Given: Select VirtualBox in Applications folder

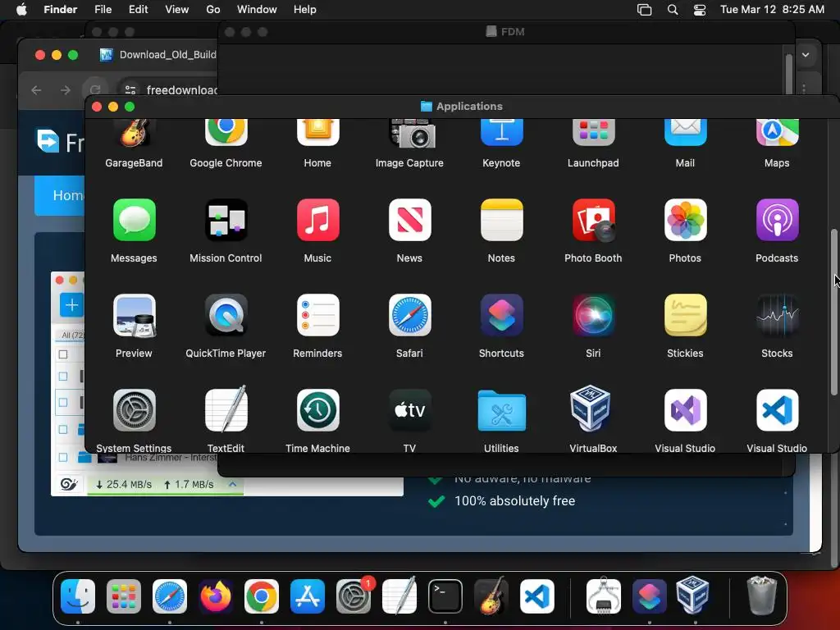Looking at the screenshot, I should coord(591,409).
